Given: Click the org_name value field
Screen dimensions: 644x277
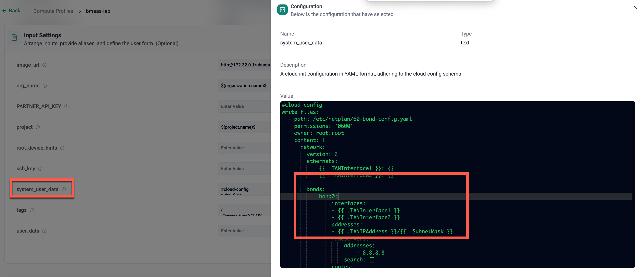Looking at the screenshot, I should click(244, 86).
